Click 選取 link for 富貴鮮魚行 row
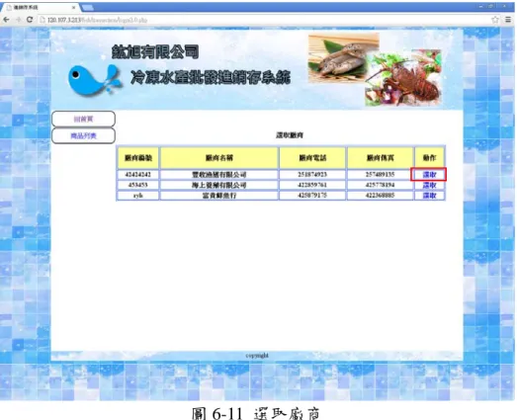 pyautogui.click(x=429, y=196)
